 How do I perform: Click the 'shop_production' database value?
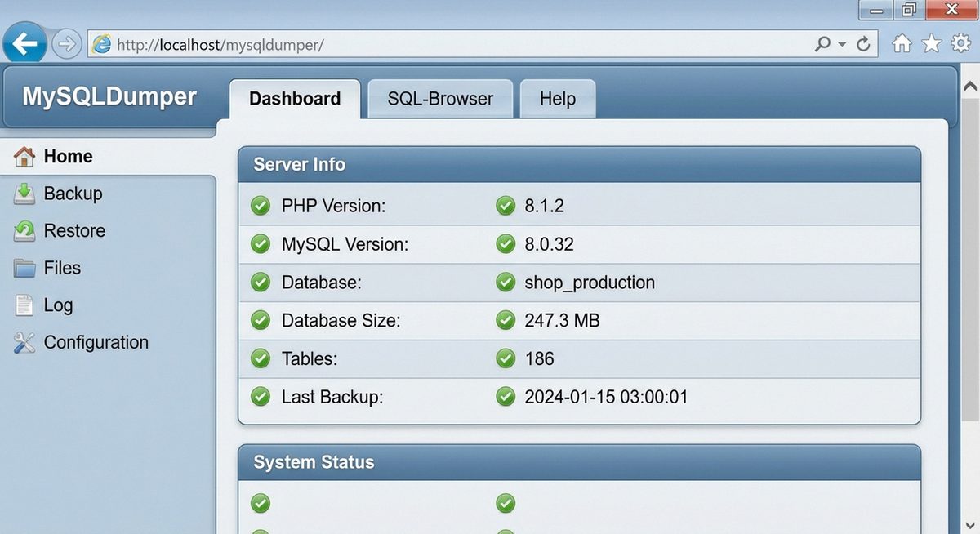pyautogui.click(x=590, y=283)
